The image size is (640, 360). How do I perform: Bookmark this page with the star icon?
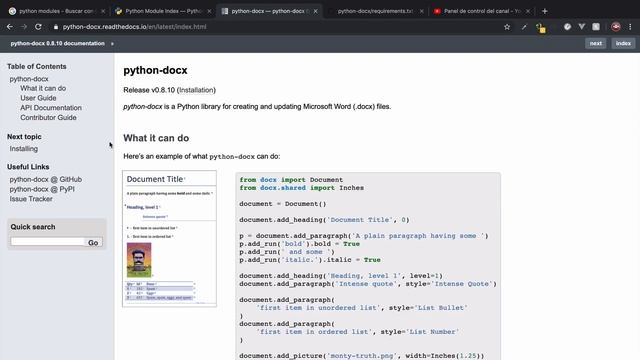click(x=507, y=27)
